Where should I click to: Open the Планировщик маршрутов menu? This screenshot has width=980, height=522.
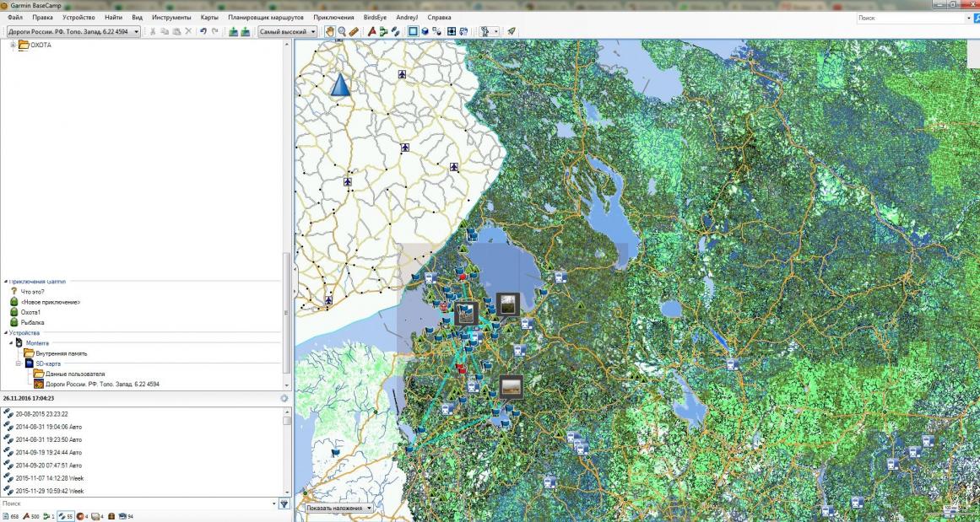click(266, 17)
